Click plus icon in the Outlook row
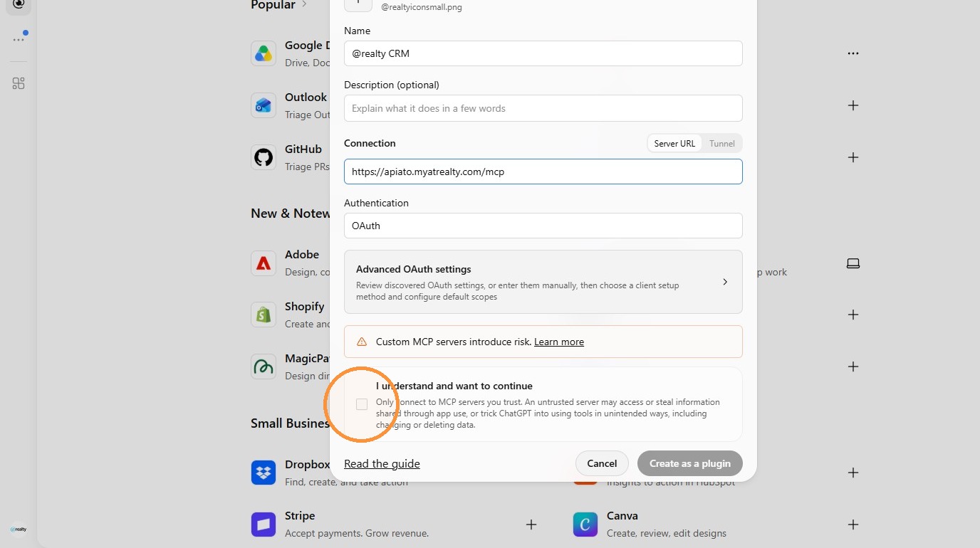This screenshot has height=548, width=980. coord(853,105)
